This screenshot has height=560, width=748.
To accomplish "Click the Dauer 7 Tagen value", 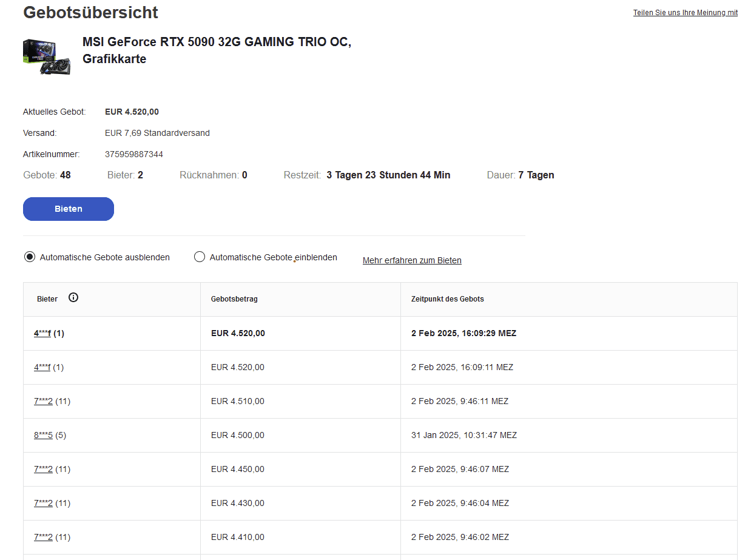I will point(536,175).
